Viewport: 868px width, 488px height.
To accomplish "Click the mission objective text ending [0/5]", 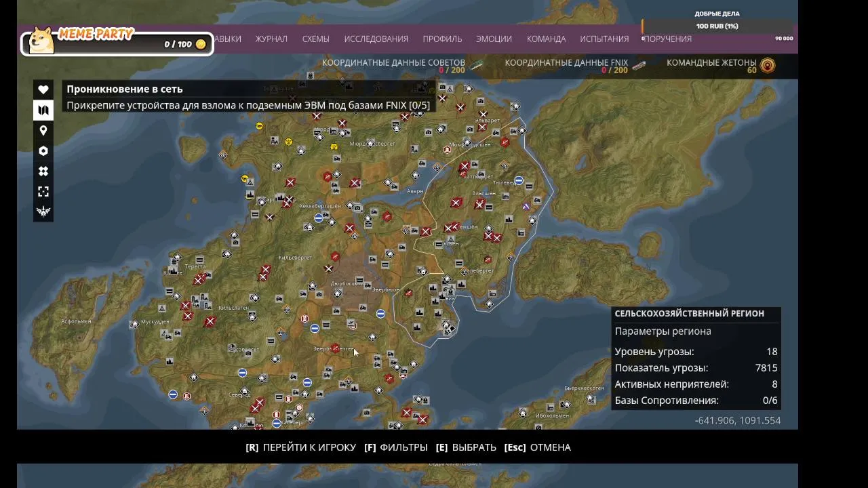I will pos(248,105).
